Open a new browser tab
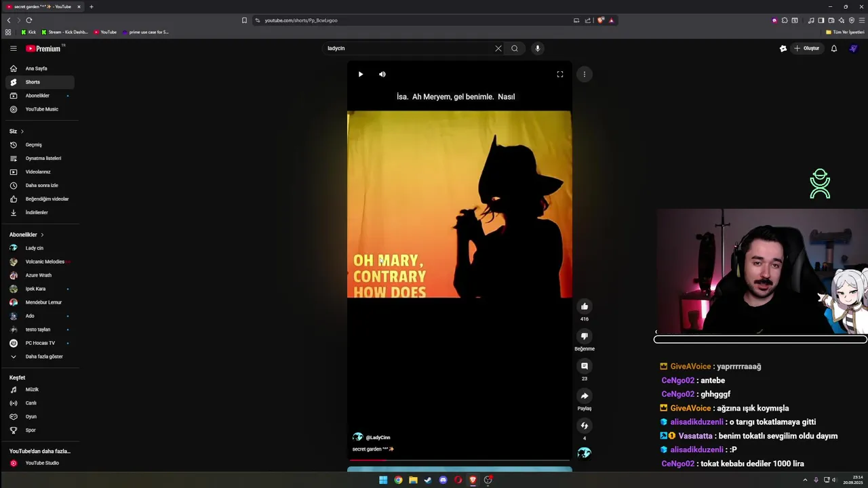This screenshot has height=488, width=868. pyautogui.click(x=91, y=7)
